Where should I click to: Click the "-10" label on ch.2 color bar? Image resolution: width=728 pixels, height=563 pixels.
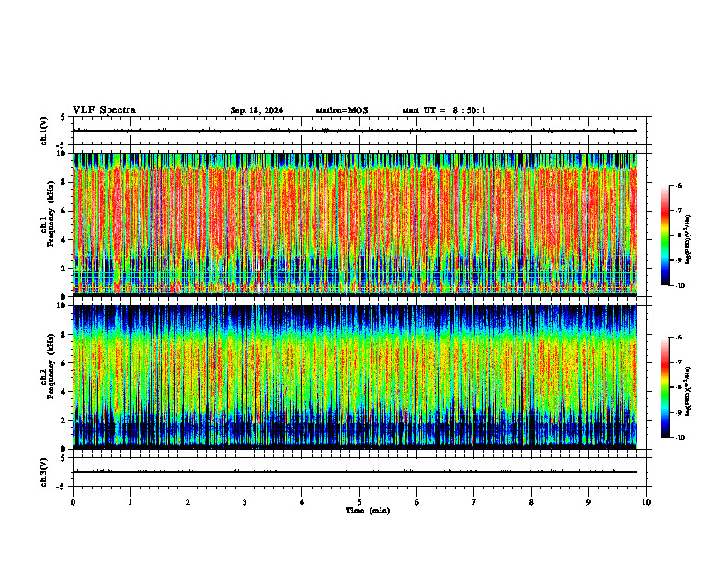[679, 438]
